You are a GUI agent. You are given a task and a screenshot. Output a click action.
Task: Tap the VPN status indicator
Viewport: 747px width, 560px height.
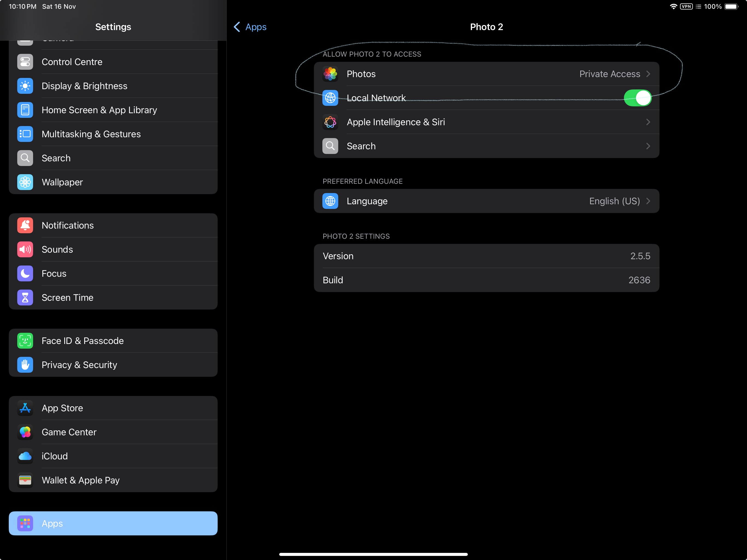click(x=686, y=6)
